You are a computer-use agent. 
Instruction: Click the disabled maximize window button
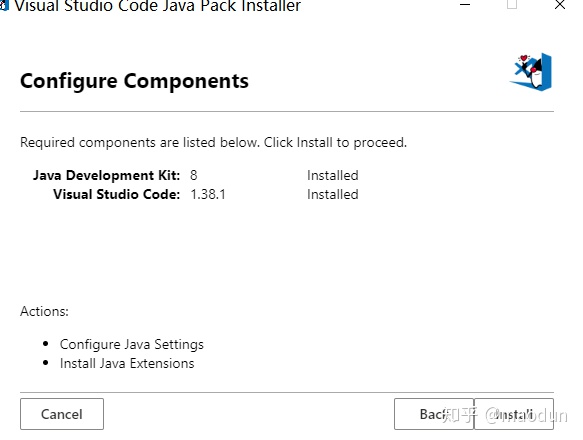(512, 4)
